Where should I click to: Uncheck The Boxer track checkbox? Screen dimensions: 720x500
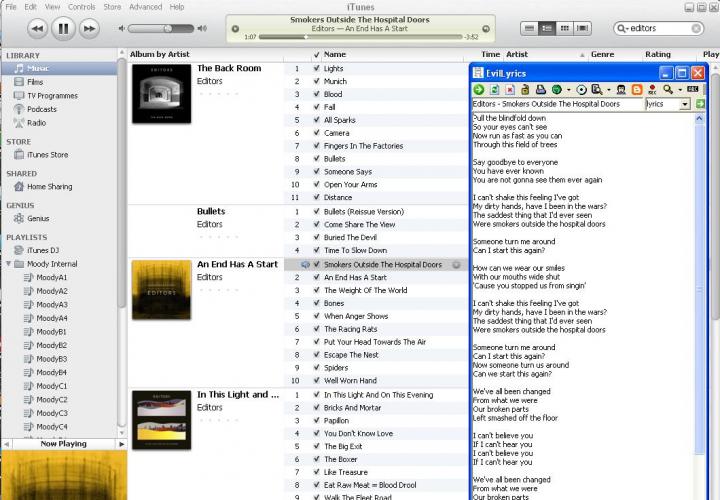(316, 459)
